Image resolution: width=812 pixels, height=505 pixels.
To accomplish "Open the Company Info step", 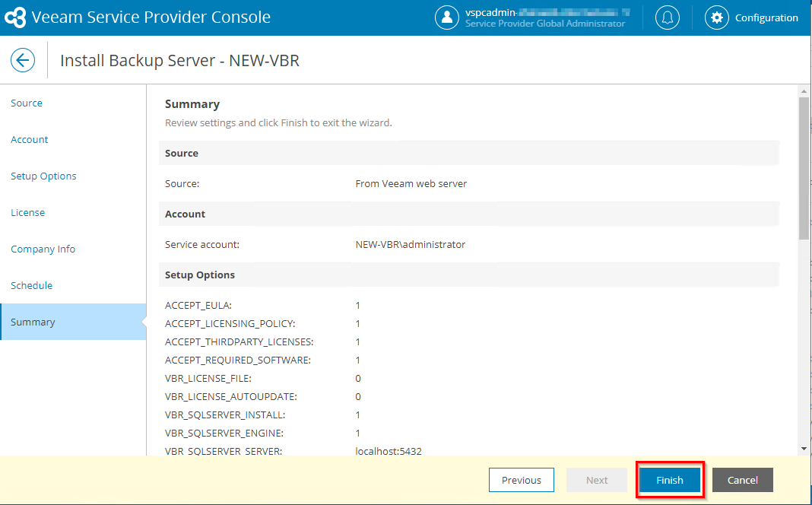I will (43, 249).
